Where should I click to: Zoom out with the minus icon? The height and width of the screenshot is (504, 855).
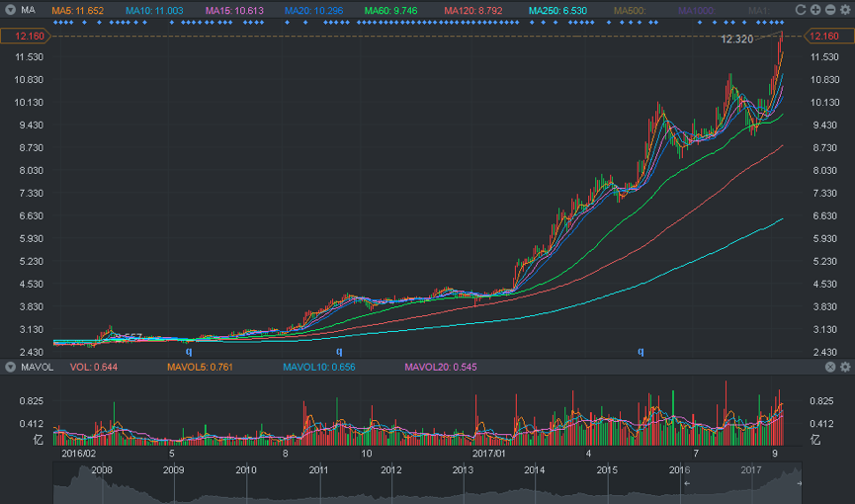point(830,10)
